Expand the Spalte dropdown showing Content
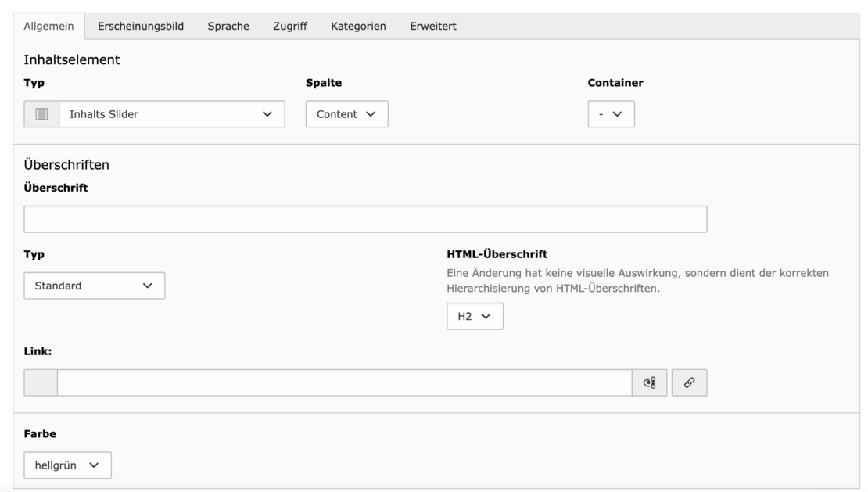The image size is (868, 492). (x=346, y=114)
